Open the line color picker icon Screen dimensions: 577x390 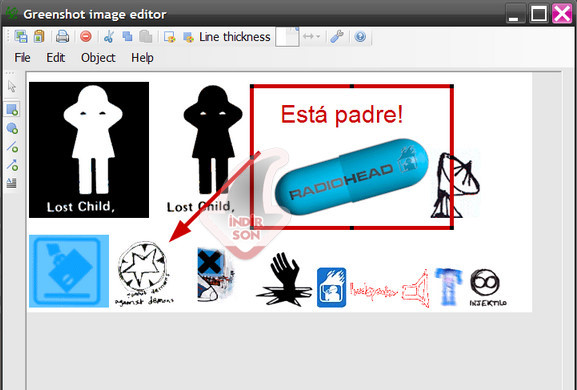[170, 37]
